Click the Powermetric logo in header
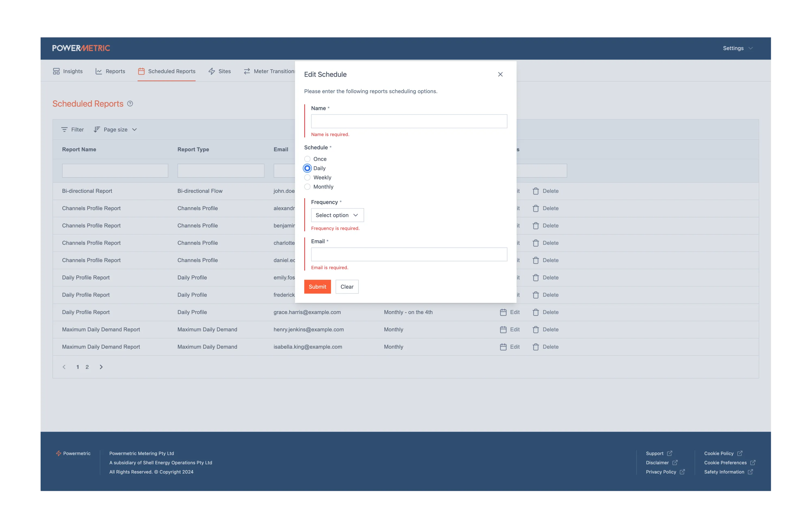The width and height of the screenshot is (812, 528). tap(81, 48)
